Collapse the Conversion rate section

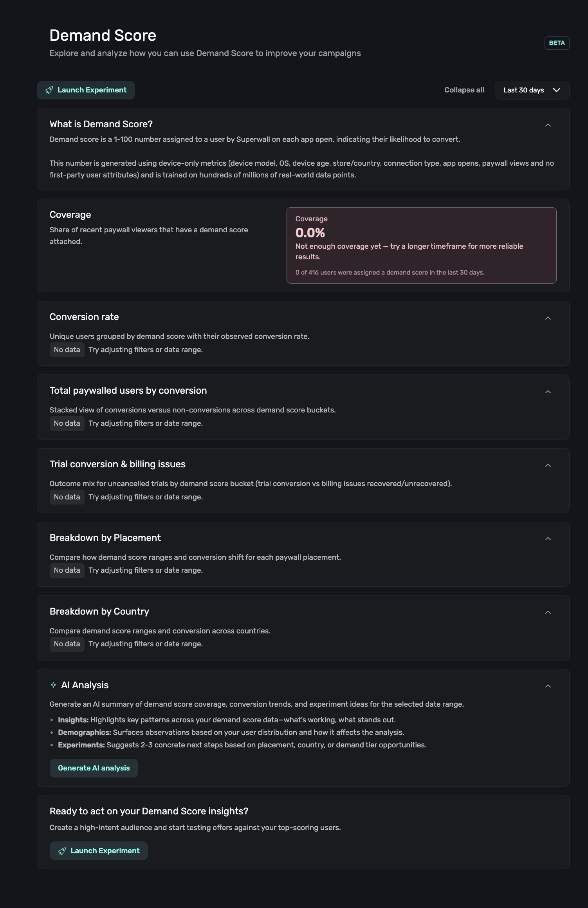pyautogui.click(x=548, y=318)
